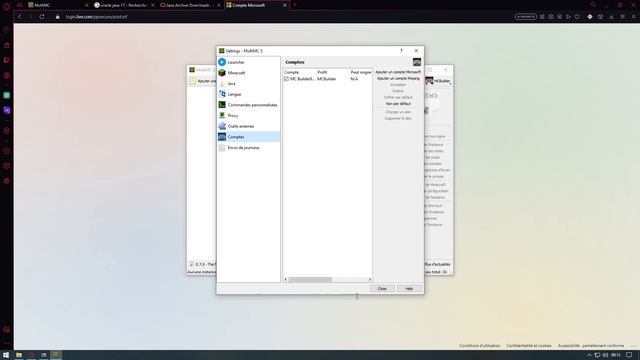Screen dimensions: 640x360
Task: Select the Comptes settings page
Action: pos(249,137)
